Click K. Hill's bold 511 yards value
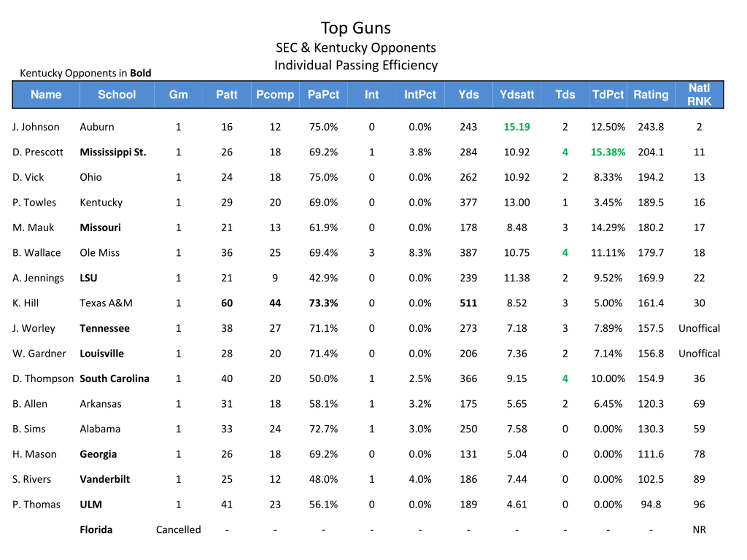 (x=468, y=303)
